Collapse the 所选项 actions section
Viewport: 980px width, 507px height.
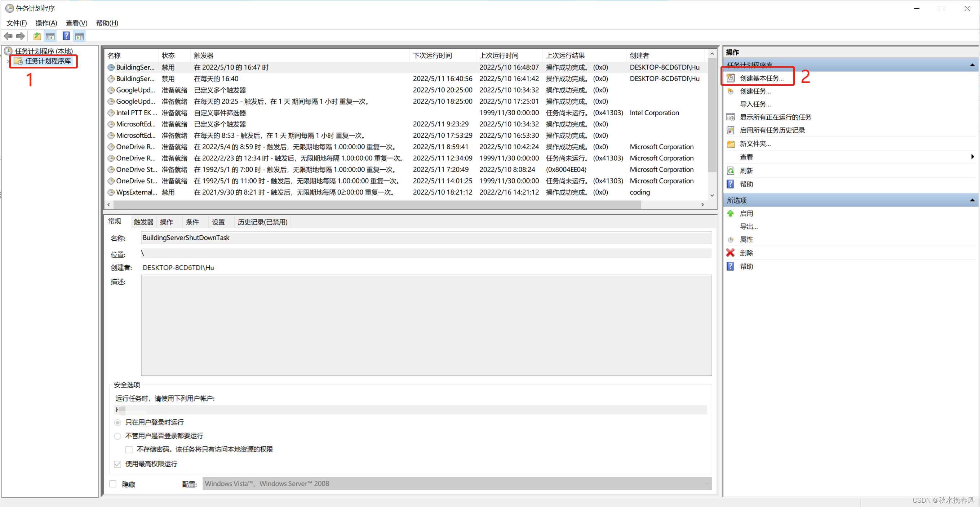coord(972,200)
